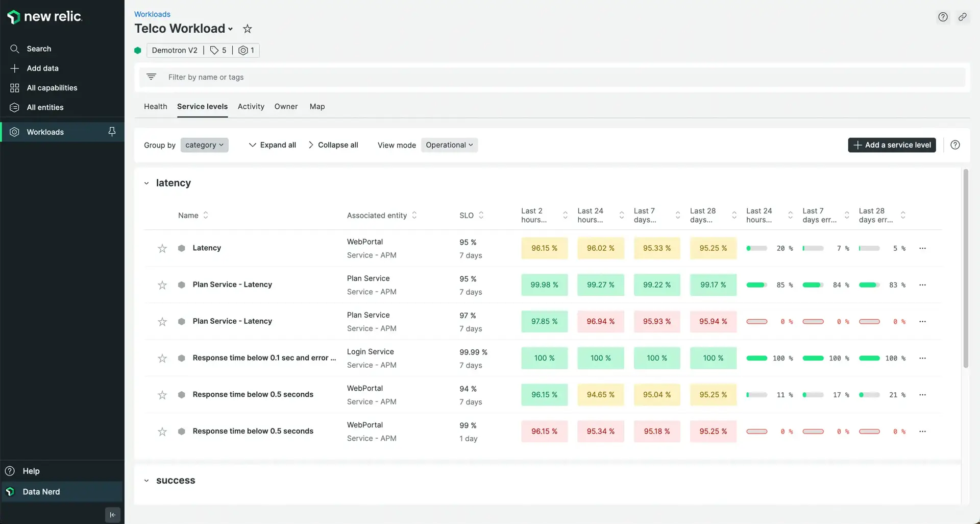Click Add a service level button
This screenshot has height=524, width=980.
[x=892, y=145]
